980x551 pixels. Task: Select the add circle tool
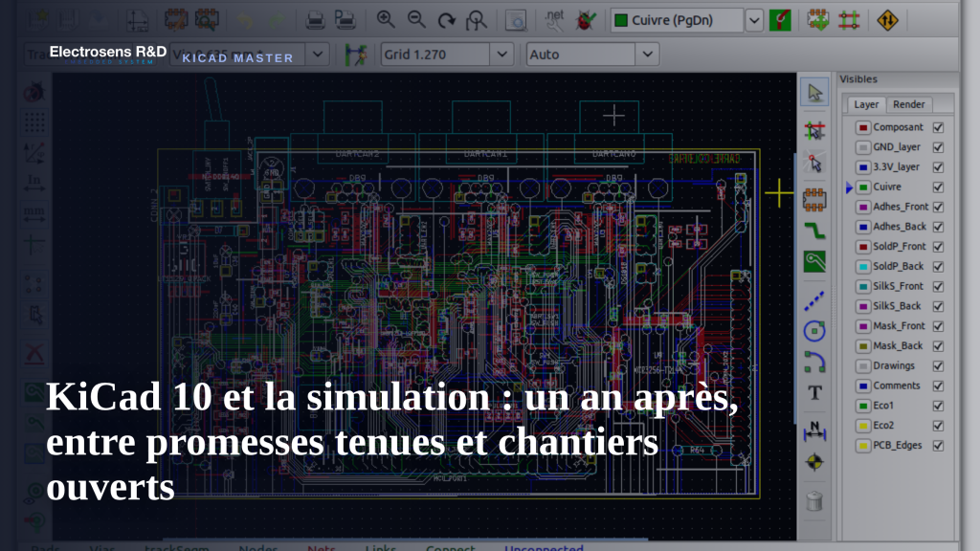[814, 331]
